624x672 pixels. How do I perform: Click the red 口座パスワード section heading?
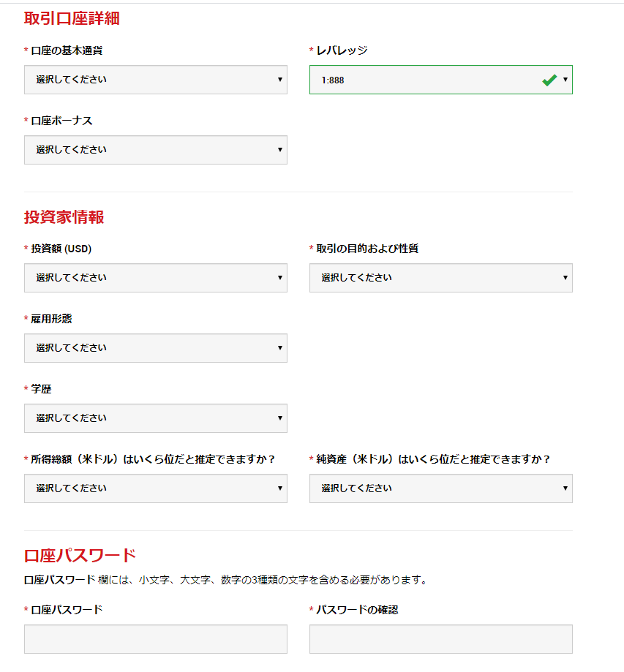[80, 556]
